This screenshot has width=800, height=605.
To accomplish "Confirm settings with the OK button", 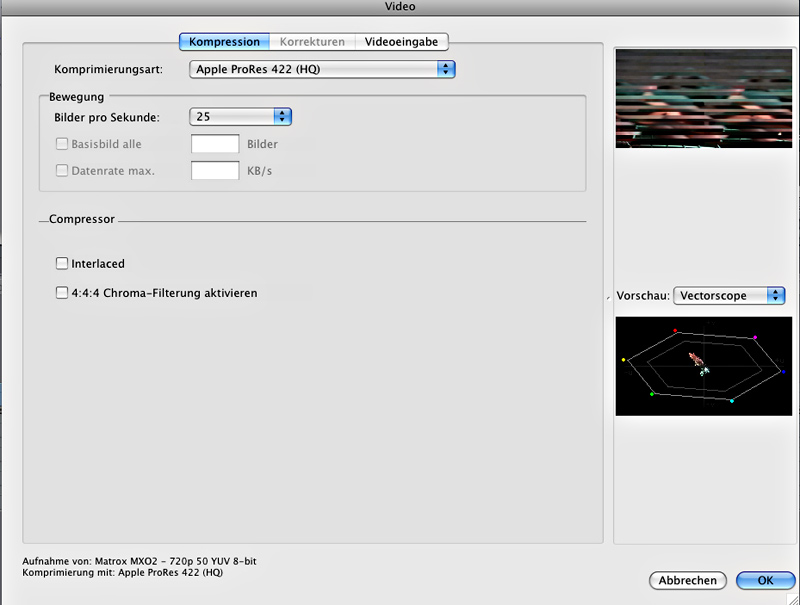I will click(765, 581).
